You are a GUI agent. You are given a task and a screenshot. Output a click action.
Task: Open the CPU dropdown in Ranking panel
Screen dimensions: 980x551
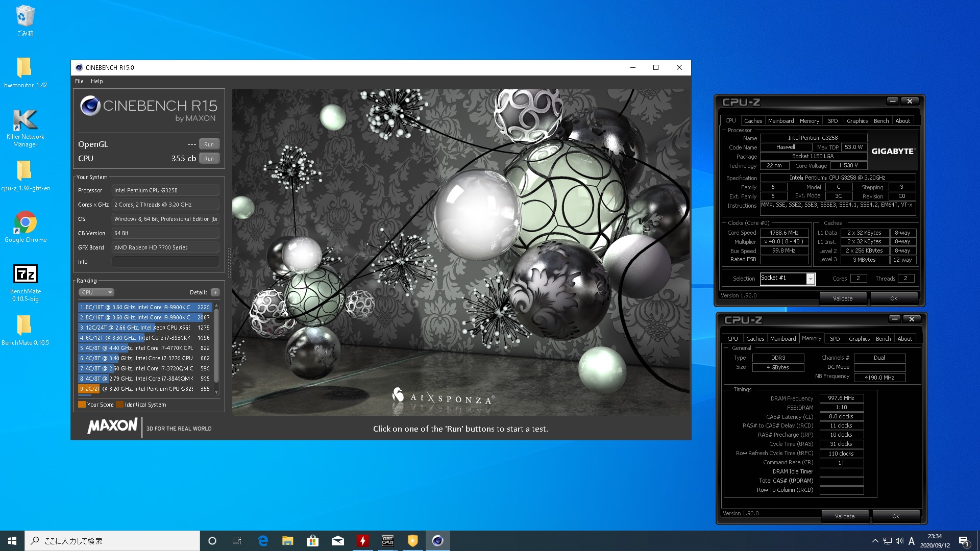[96, 292]
